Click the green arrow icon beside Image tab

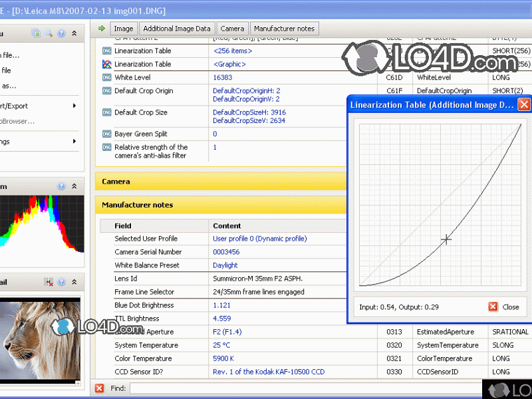click(102, 29)
